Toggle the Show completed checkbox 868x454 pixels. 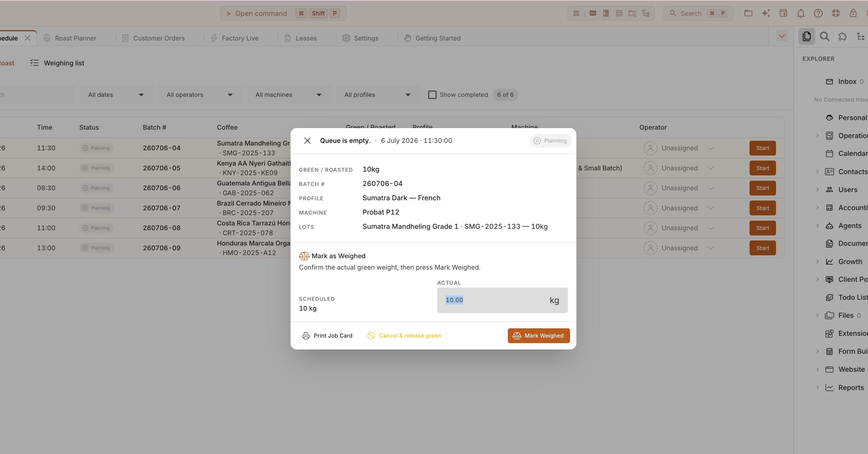[x=432, y=95]
